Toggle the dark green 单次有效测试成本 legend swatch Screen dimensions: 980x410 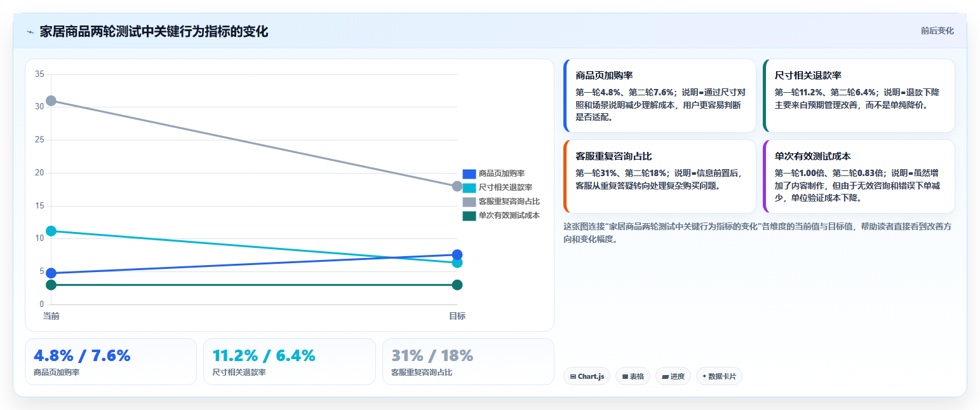(x=469, y=215)
